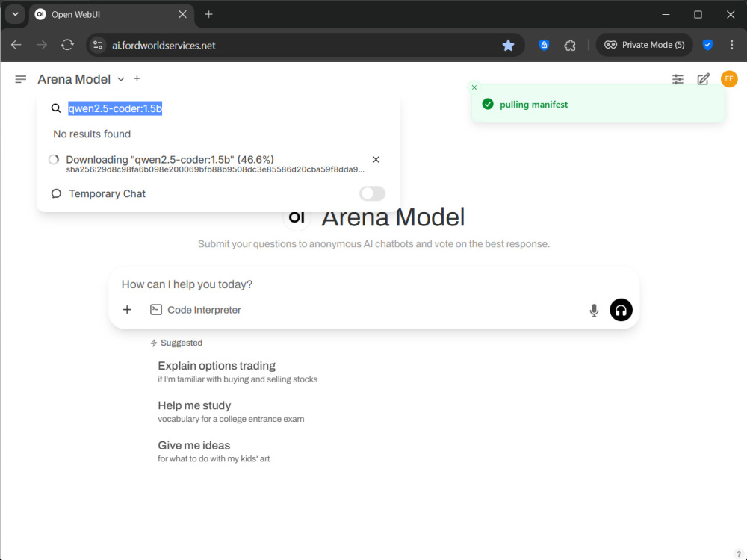Click the chat message input field
747x560 pixels.
click(373, 284)
